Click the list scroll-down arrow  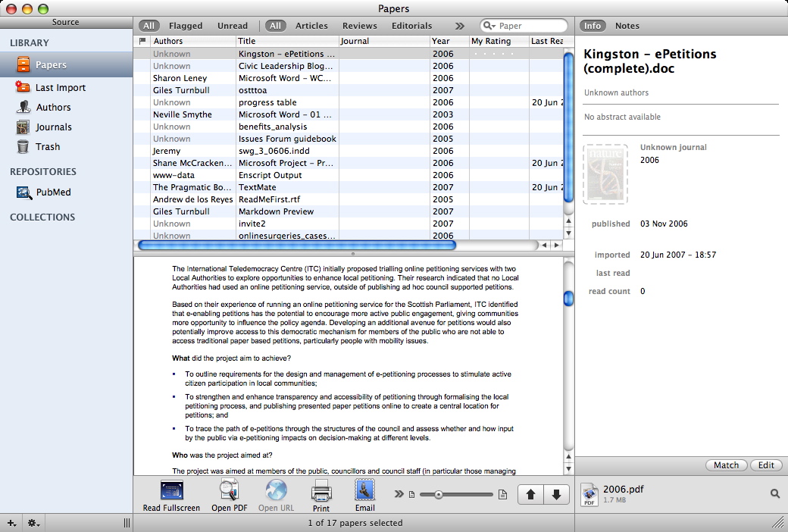pos(568,233)
